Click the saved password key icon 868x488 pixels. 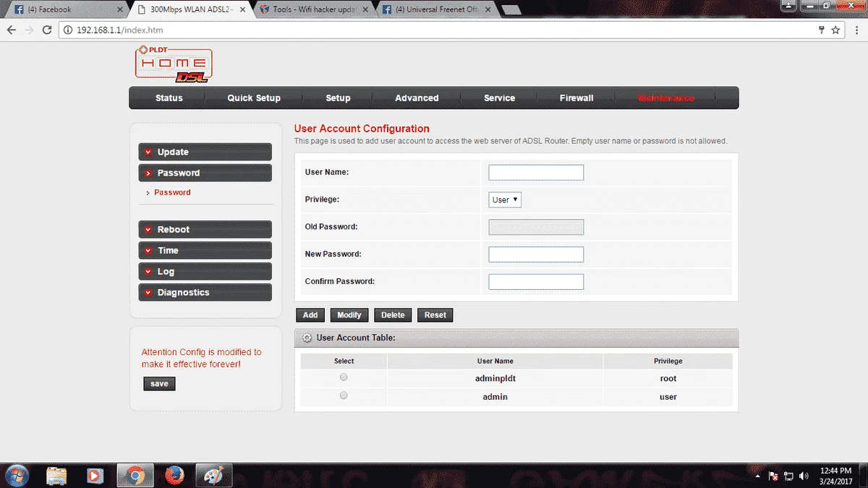(x=822, y=30)
